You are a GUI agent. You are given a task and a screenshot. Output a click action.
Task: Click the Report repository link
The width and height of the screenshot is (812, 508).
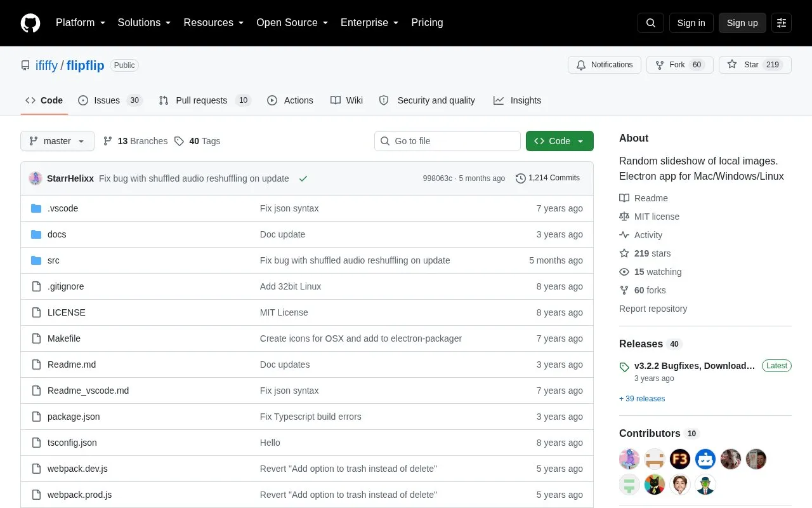click(653, 309)
